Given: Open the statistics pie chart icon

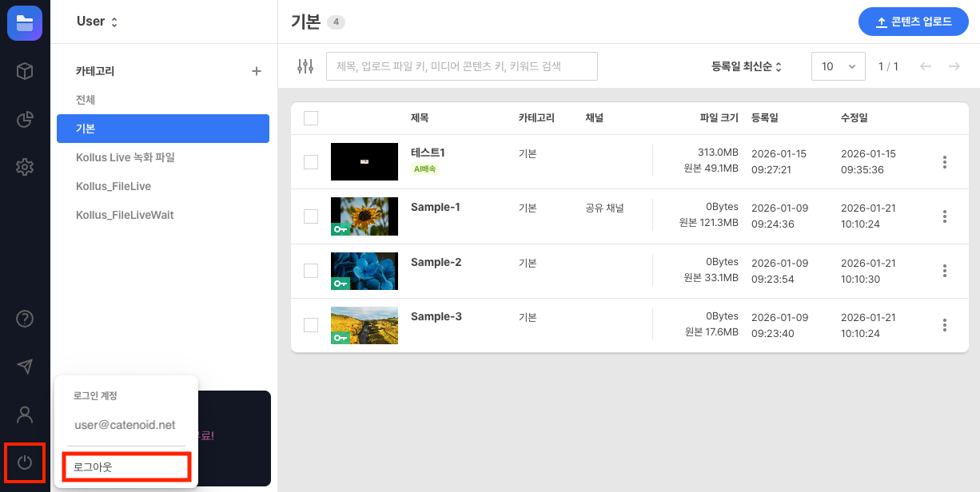Looking at the screenshot, I should 25,120.
